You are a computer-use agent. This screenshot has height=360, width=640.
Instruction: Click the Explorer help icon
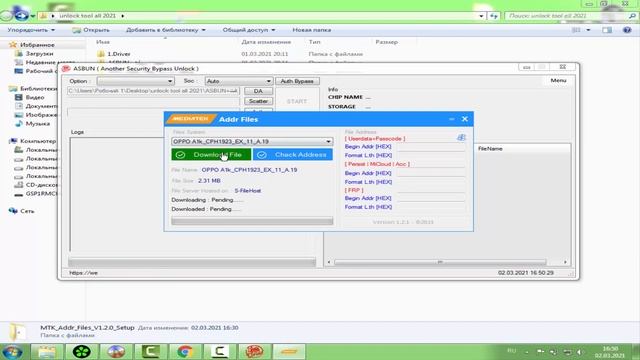[627, 30]
